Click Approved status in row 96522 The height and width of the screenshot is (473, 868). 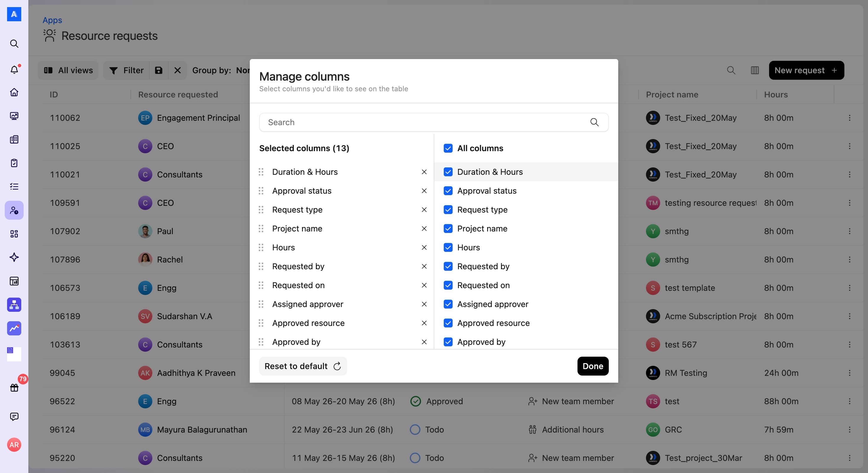point(437,401)
